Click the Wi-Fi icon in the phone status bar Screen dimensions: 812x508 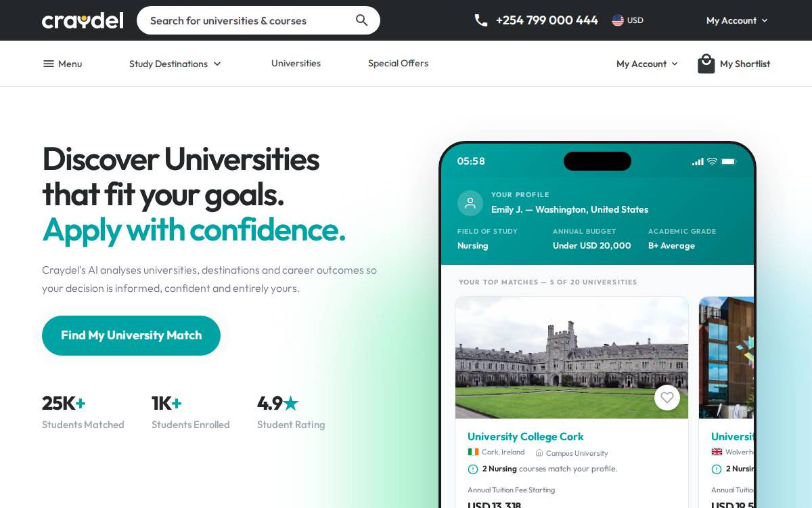click(712, 161)
